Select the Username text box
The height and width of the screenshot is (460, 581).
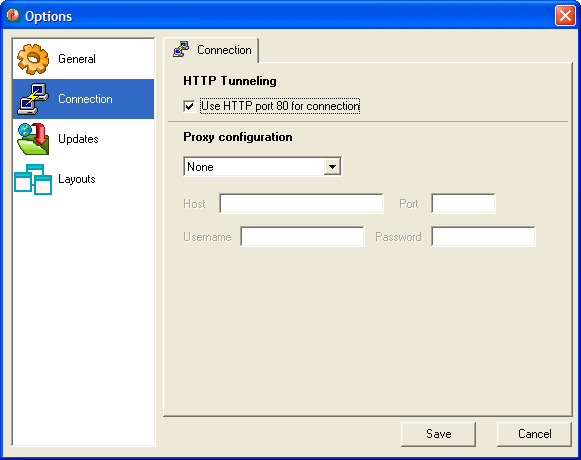click(302, 236)
